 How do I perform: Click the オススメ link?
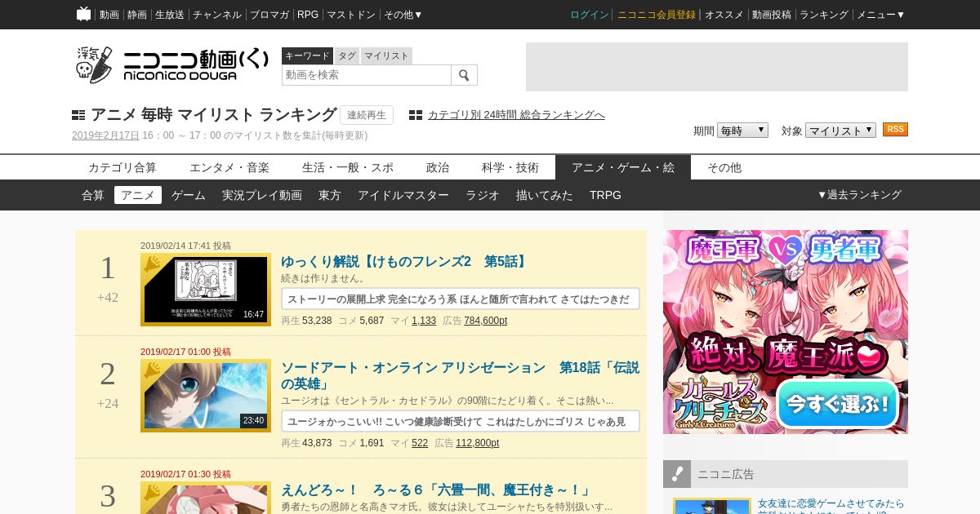point(724,15)
